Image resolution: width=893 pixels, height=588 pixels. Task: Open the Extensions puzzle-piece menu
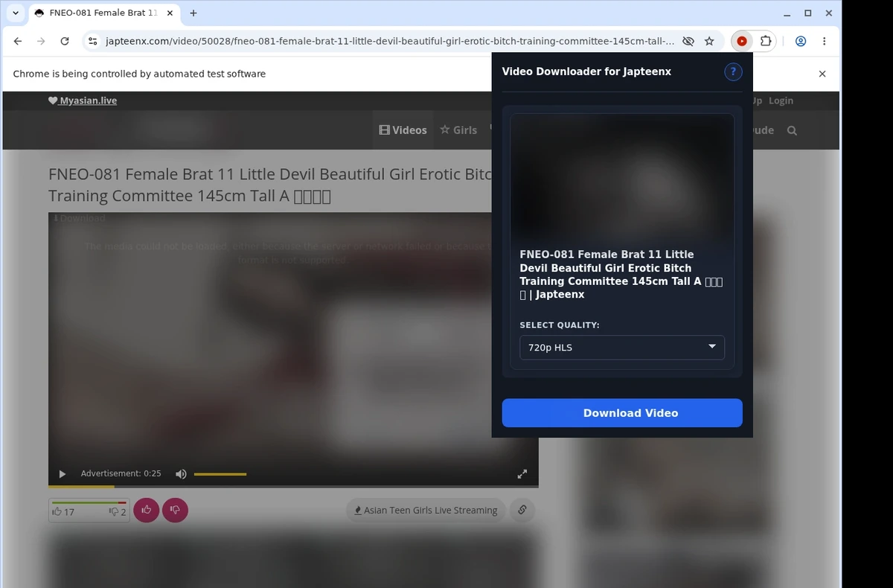pos(765,42)
